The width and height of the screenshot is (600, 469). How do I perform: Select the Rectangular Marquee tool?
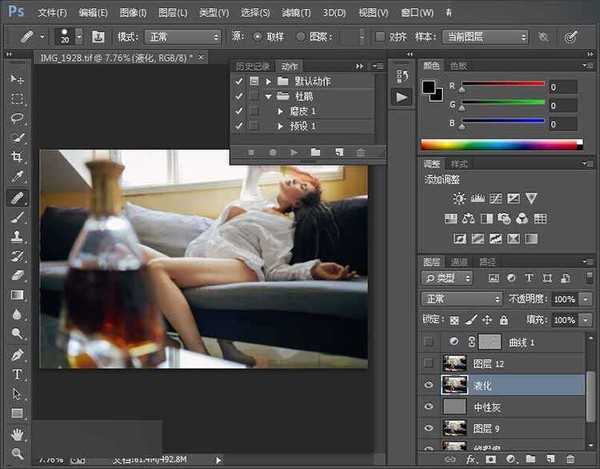pyautogui.click(x=17, y=99)
